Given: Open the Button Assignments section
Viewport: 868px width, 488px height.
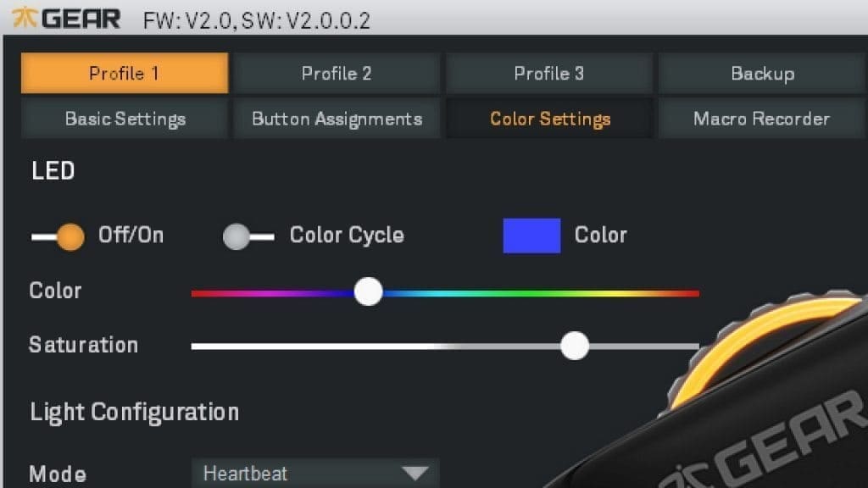Looking at the screenshot, I should pyautogui.click(x=337, y=119).
